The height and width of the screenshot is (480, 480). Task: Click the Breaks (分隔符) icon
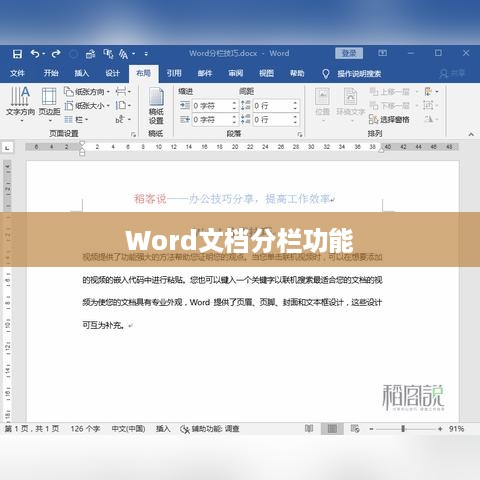click(121, 91)
